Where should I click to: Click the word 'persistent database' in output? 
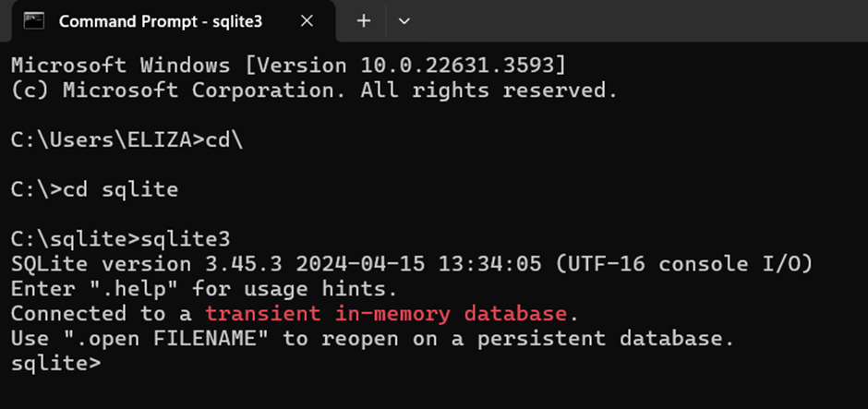[606, 339]
